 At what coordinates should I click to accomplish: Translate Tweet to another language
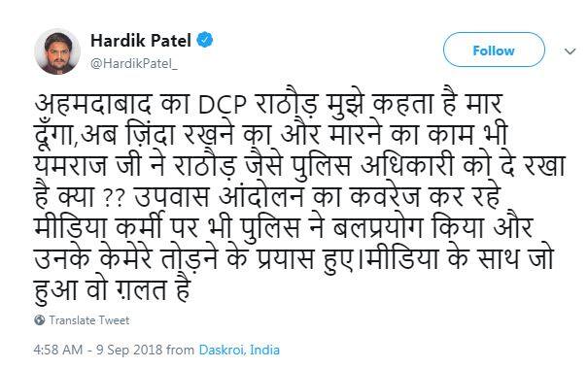click(x=89, y=320)
